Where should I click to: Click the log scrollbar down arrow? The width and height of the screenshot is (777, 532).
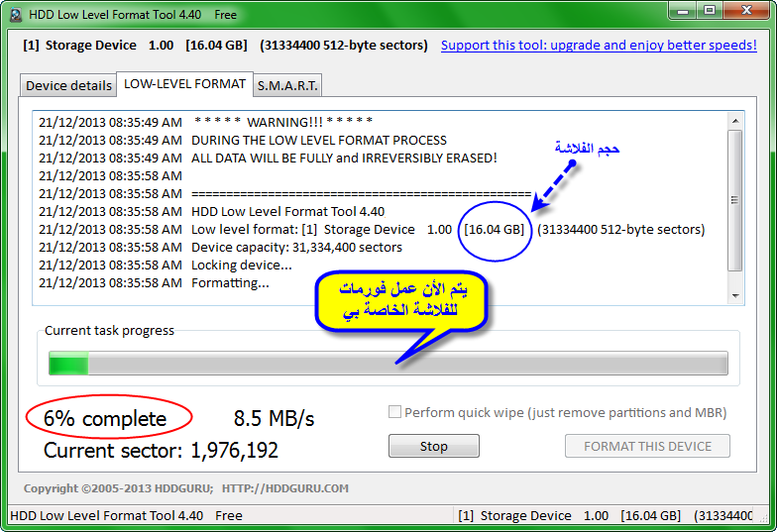pyautogui.click(x=735, y=295)
